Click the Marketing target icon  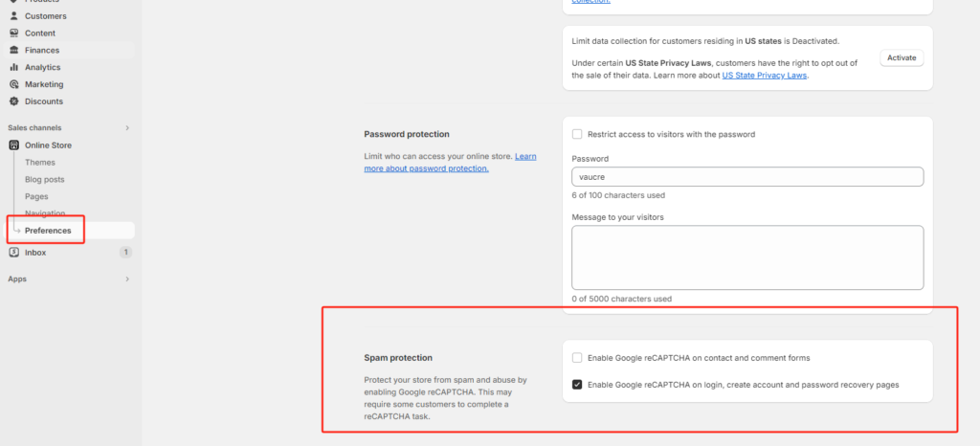[14, 84]
